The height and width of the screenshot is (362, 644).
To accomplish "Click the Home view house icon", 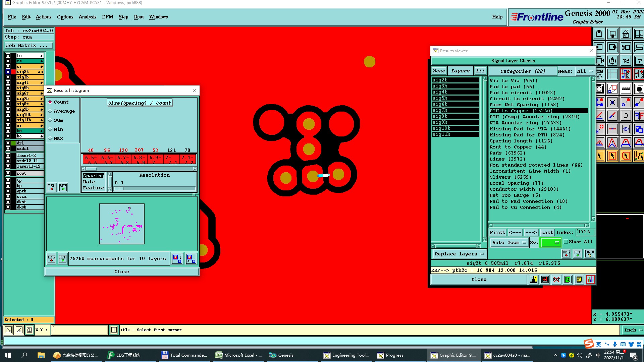I will pos(626,34).
